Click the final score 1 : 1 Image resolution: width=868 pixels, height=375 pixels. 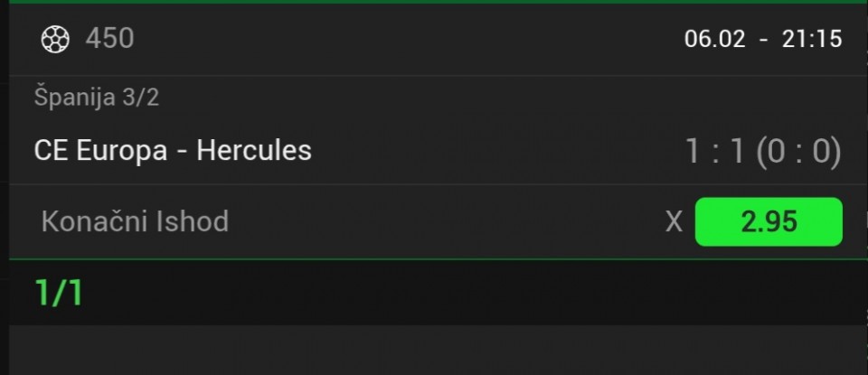[713, 152]
